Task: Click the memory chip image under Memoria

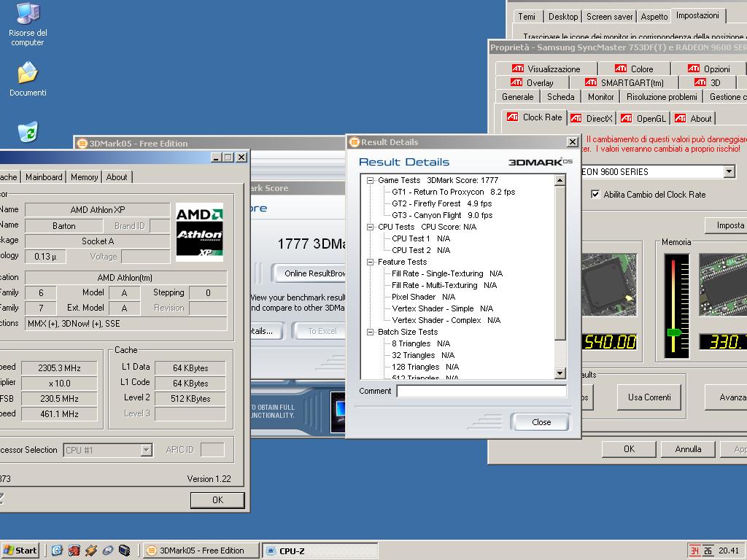Action: point(723,285)
